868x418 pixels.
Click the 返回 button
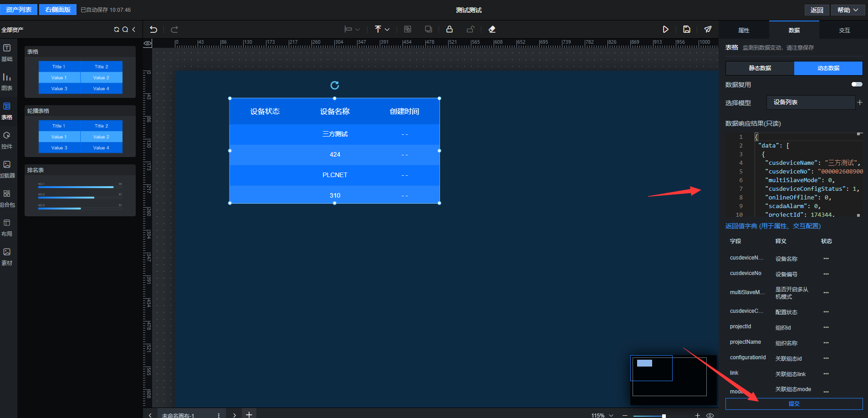point(817,10)
